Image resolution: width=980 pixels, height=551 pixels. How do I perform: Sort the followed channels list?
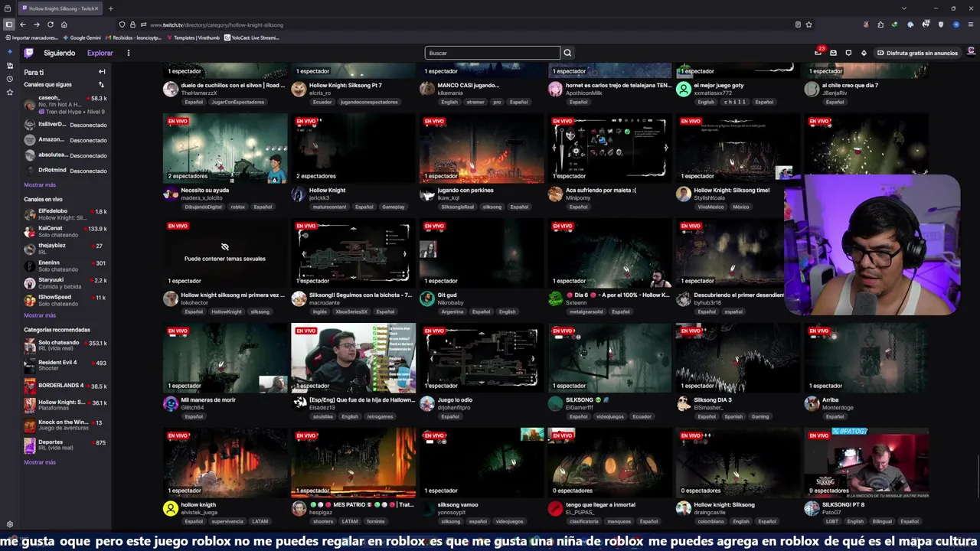(101, 85)
